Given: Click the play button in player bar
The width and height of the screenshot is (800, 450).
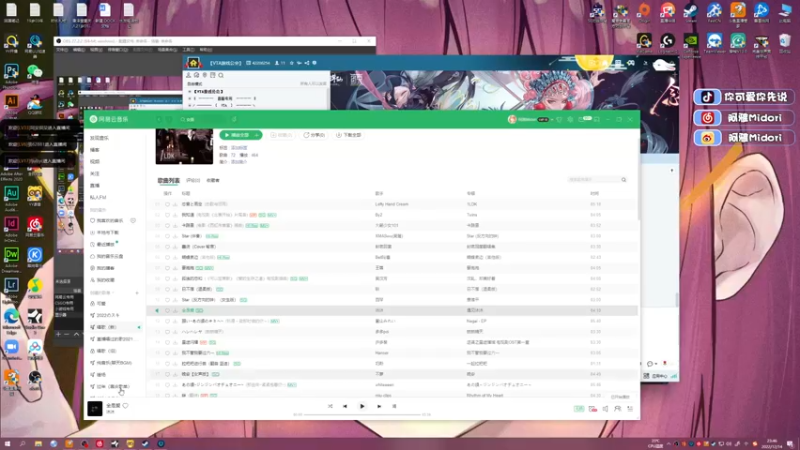Looking at the screenshot, I should pos(362,406).
